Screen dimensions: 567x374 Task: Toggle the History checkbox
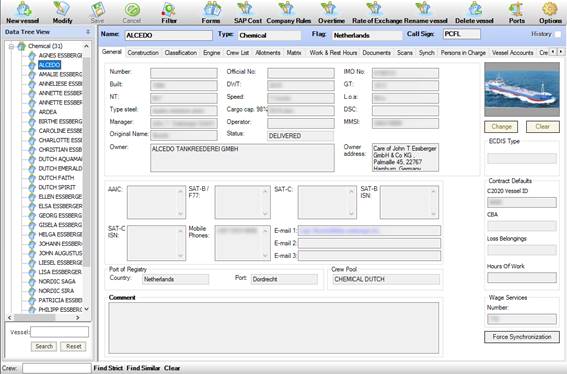tap(558, 34)
